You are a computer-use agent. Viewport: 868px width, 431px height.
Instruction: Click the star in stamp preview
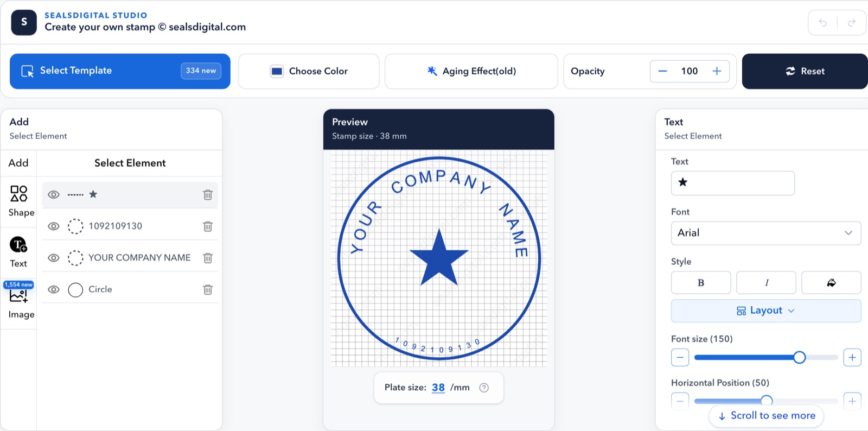[439, 258]
